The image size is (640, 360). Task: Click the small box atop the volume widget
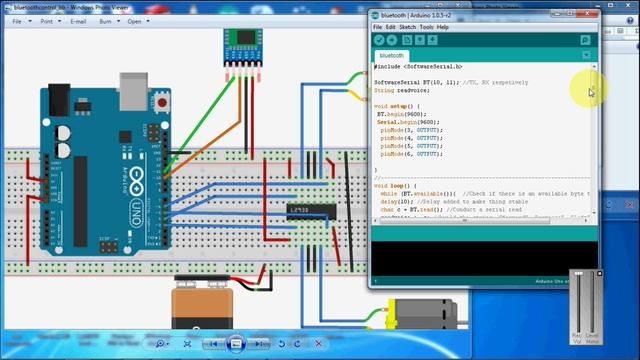pyautogui.click(x=600, y=273)
